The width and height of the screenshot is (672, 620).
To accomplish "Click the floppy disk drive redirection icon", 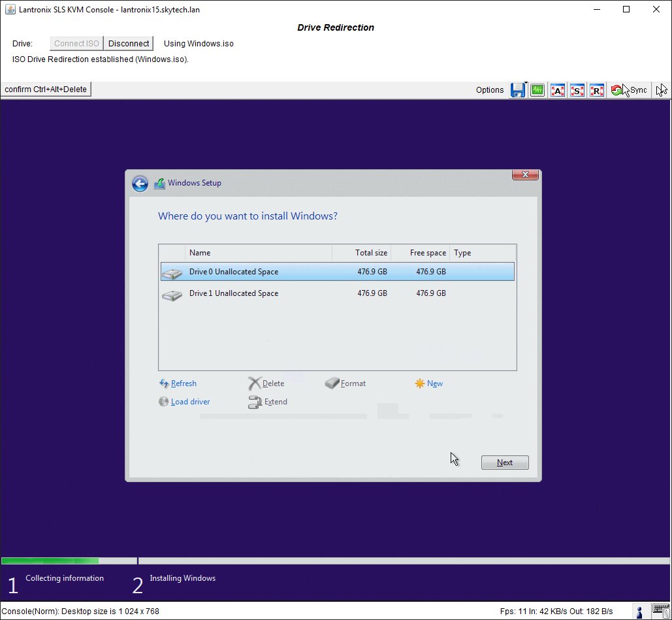I will (x=517, y=90).
